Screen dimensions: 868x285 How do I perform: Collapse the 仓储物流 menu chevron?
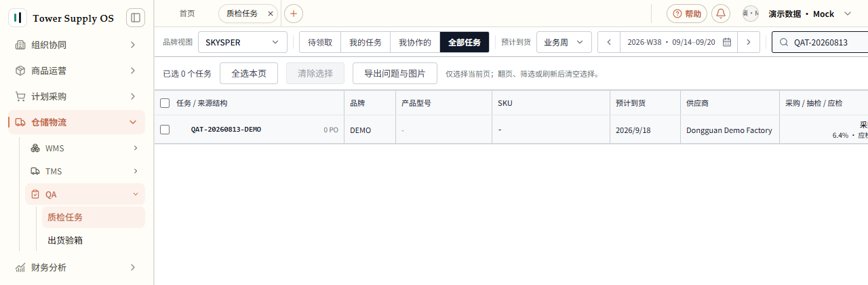point(133,122)
